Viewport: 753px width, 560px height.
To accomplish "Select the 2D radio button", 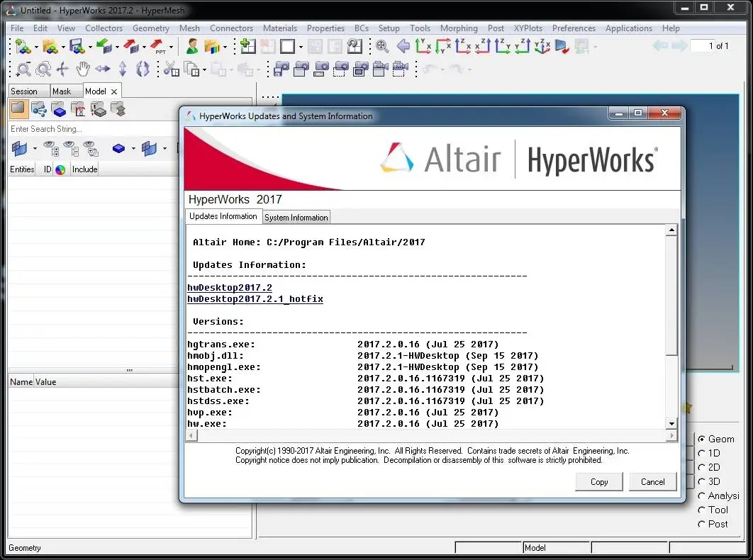I will point(702,467).
